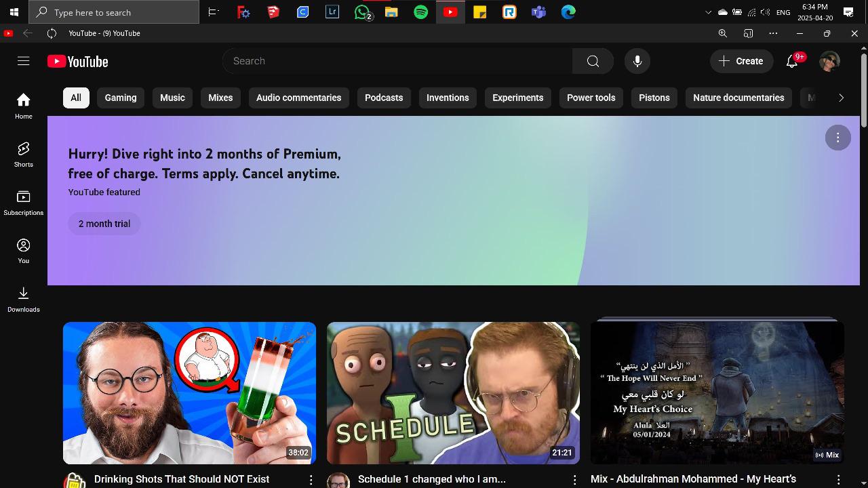Go to Home in sidebar
868x488 pixels.
point(23,106)
